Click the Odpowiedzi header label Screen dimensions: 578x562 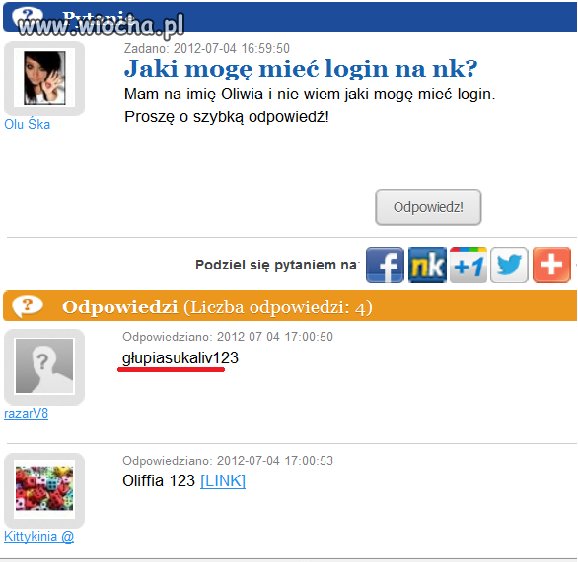pos(120,307)
